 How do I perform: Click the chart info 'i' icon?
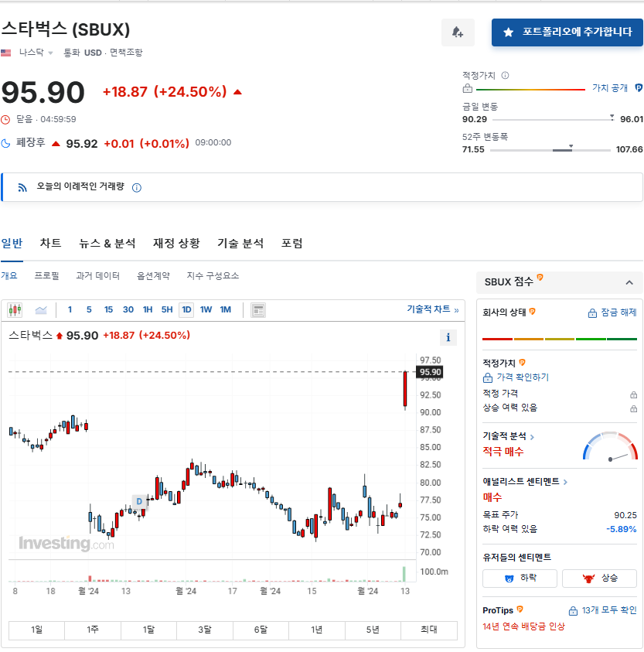click(x=448, y=337)
